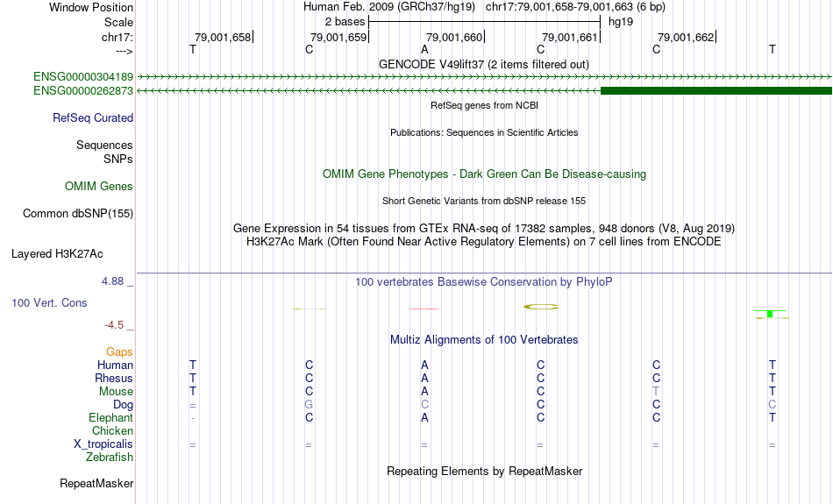Select the Dog alignment row label

click(124, 405)
